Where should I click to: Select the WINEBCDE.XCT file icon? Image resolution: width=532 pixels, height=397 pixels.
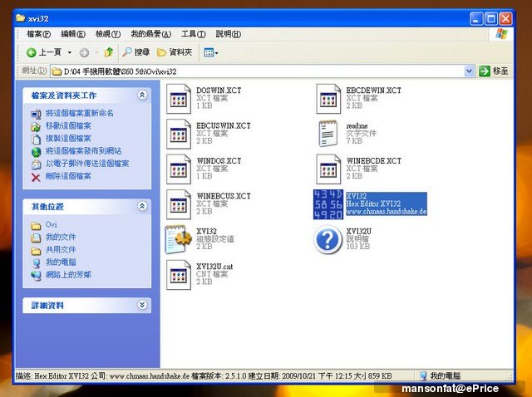[x=328, y=169]
